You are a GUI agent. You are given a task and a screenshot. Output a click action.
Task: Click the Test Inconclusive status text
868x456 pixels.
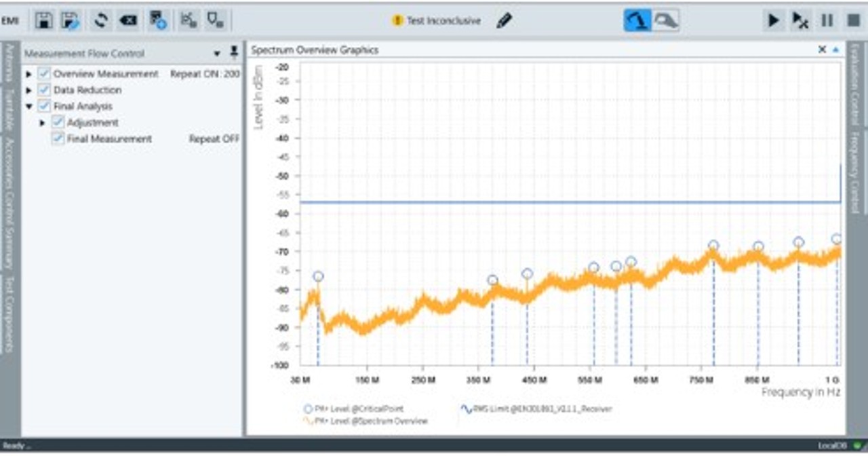click(x=443, y=20)
